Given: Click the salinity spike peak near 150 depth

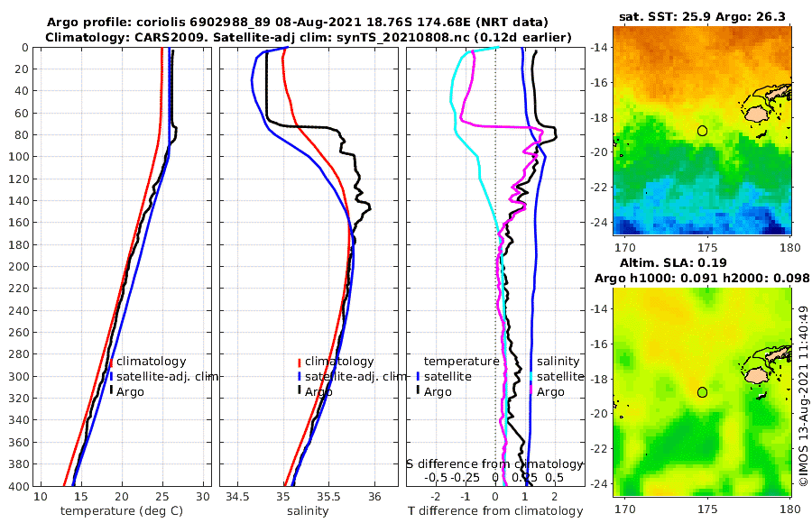Looking at the screenshot, I should [369, 208].
